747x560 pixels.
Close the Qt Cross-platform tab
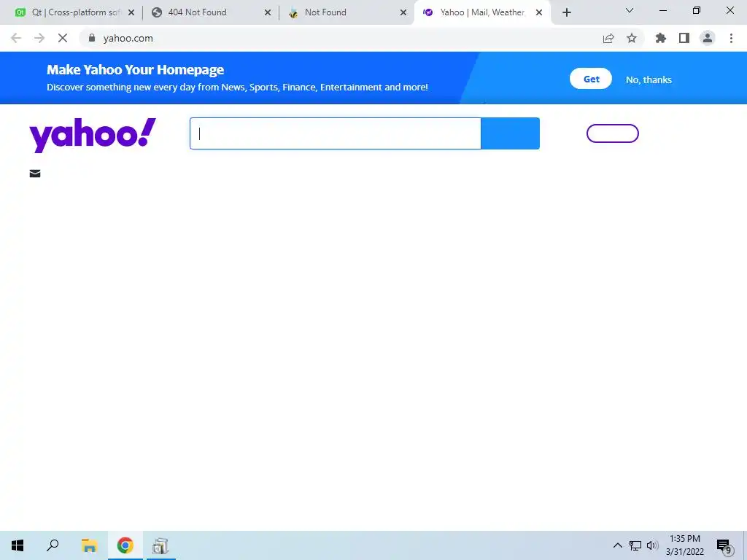click(x=131, y=12)
